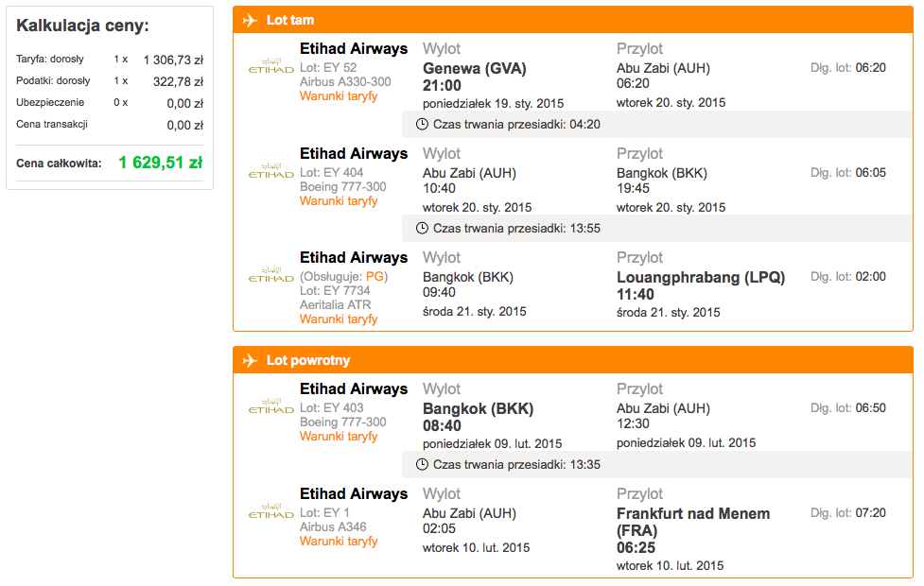The image size is (924, 586).
Task: Click clock icon at 13:55 layover
Action: tap(422, 229)
